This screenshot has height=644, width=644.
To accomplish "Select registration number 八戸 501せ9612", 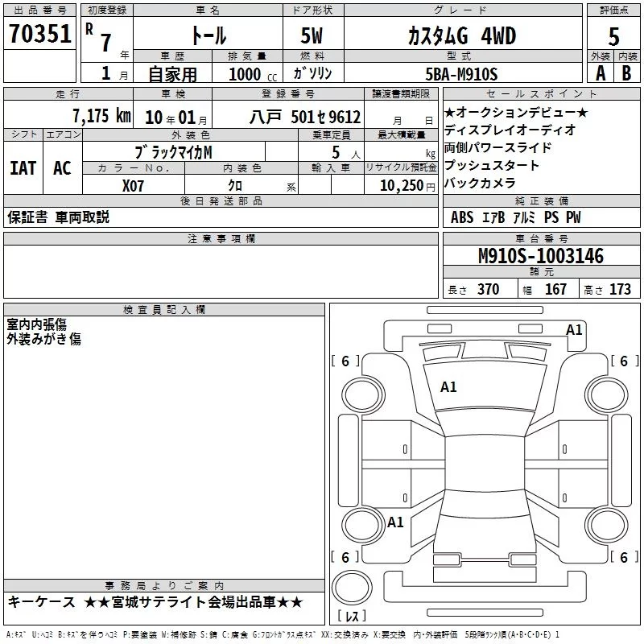I will (305, 117).
